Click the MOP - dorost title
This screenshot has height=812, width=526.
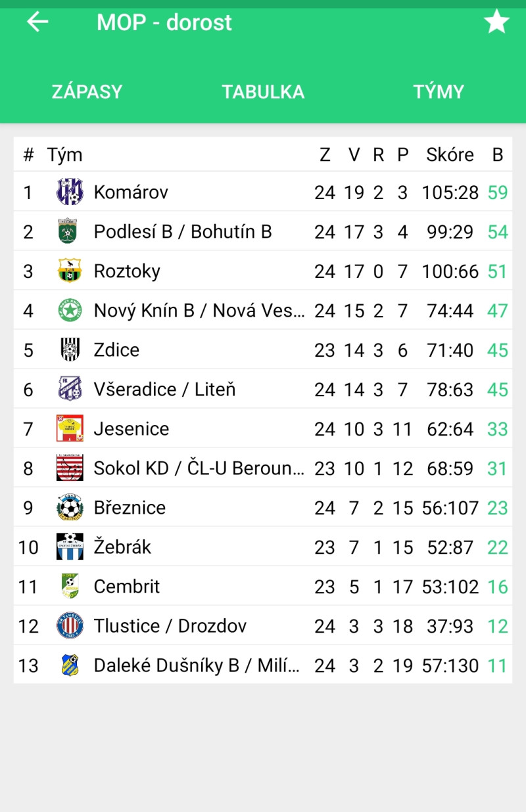164,22
